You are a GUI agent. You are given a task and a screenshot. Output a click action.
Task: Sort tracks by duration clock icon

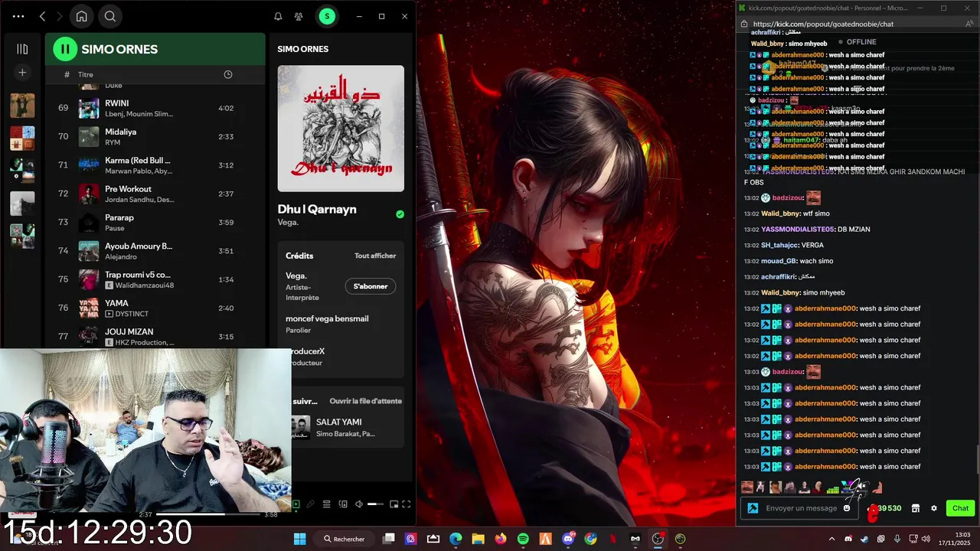click(227, 74)
